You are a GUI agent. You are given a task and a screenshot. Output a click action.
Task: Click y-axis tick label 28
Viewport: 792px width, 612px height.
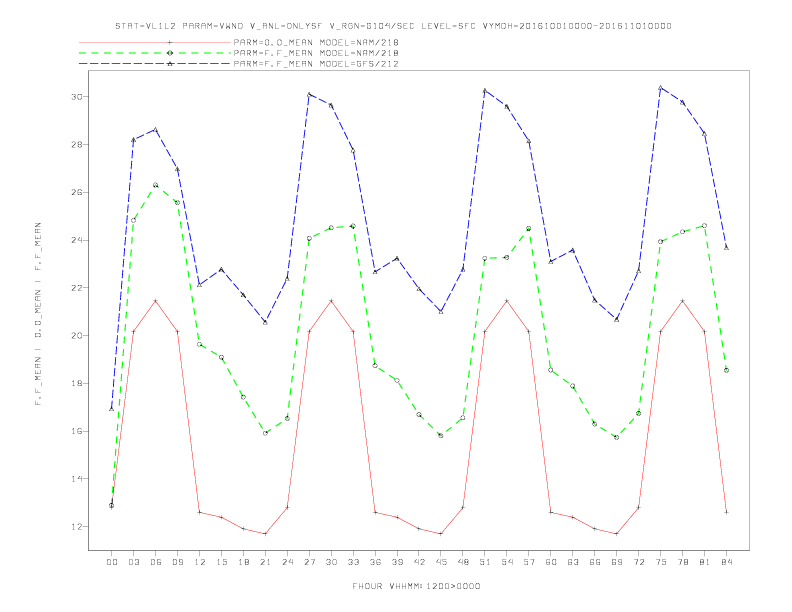(x=76, y=144)
